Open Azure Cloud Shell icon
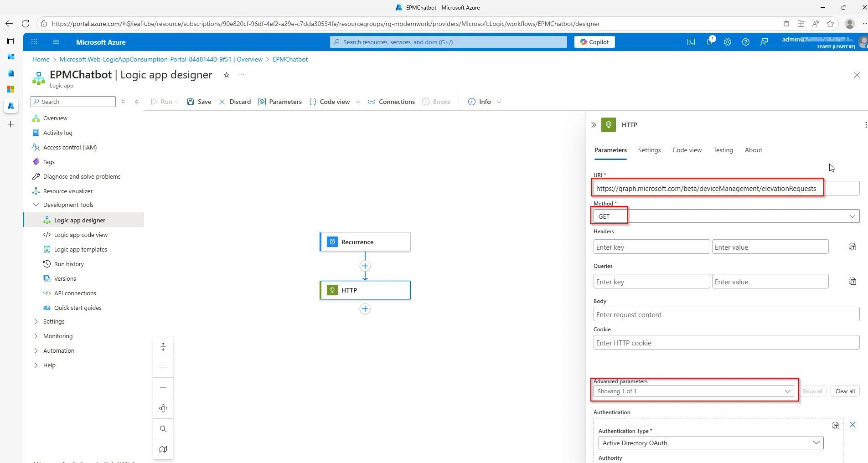This screenshot has width=868, height=463. point(691,42)
